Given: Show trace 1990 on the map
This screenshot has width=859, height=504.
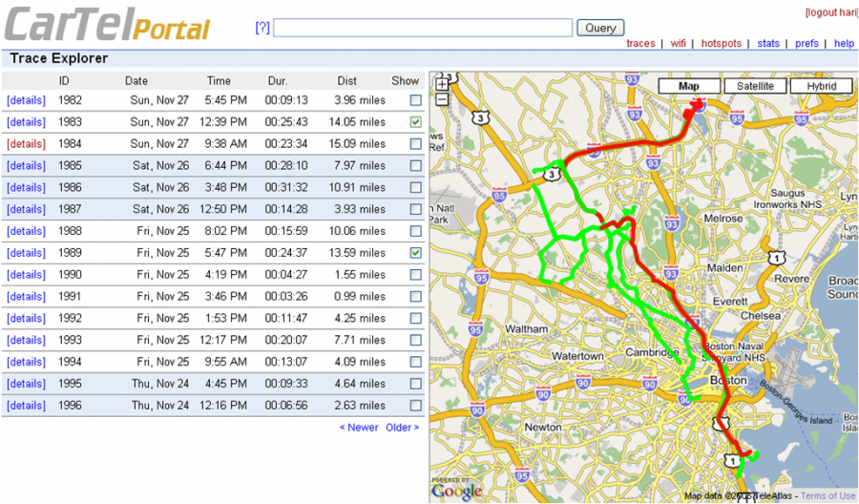Looking at the screenshot, I should (x=416, y=275).
